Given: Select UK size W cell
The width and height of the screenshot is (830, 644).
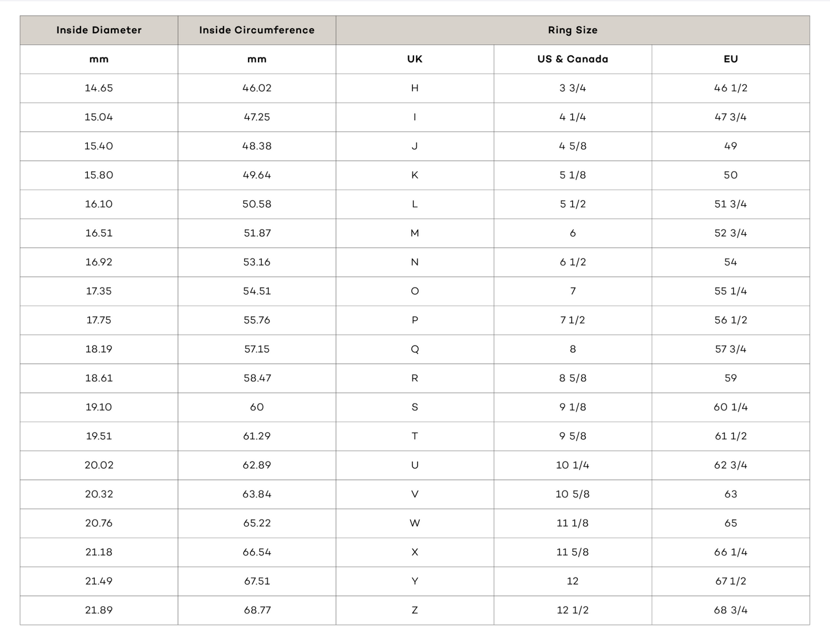Looking at the screenshot, I should click(415, 523).
